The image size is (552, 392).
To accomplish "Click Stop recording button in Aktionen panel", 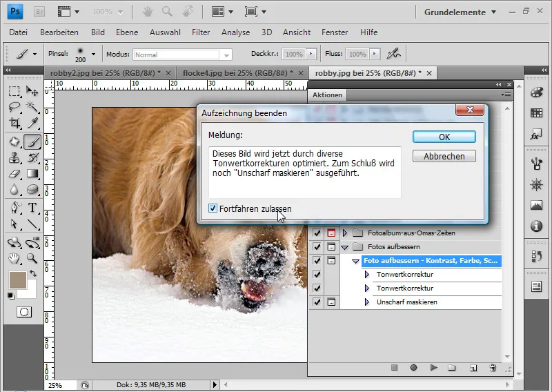I will coord(394,368).
